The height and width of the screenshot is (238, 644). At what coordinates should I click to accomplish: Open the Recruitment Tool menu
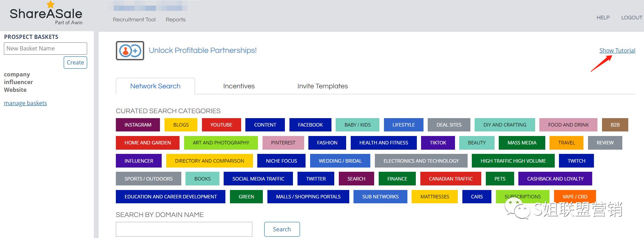click(134, 20)
